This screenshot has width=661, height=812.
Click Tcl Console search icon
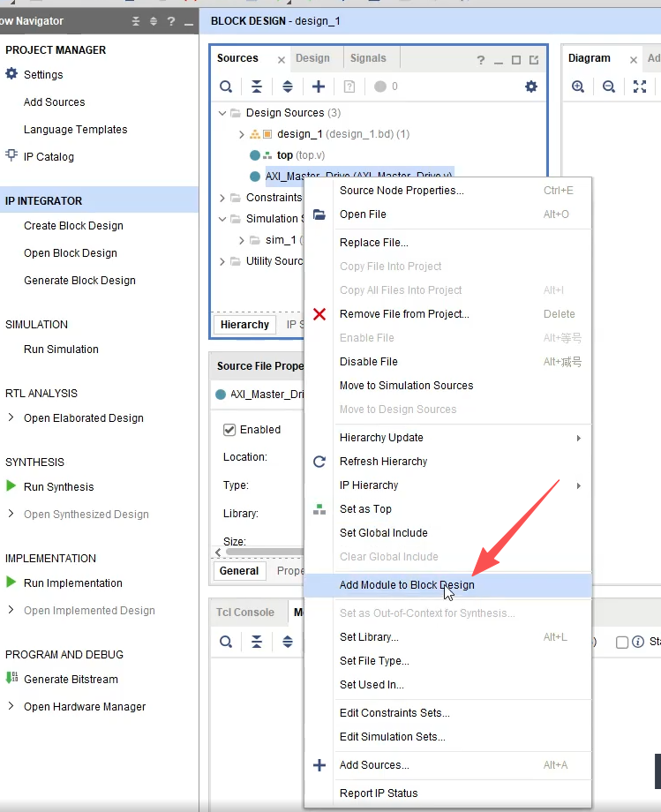point(226,643)
